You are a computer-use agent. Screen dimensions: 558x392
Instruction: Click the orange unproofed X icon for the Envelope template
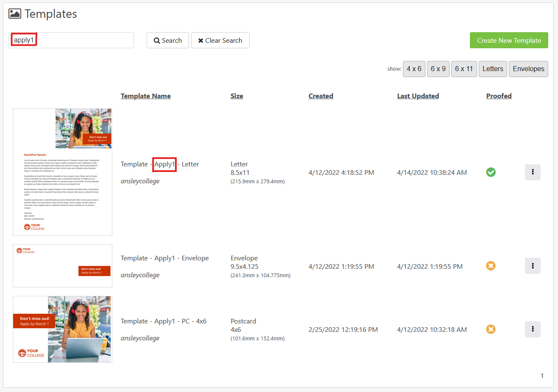[491, 266]
